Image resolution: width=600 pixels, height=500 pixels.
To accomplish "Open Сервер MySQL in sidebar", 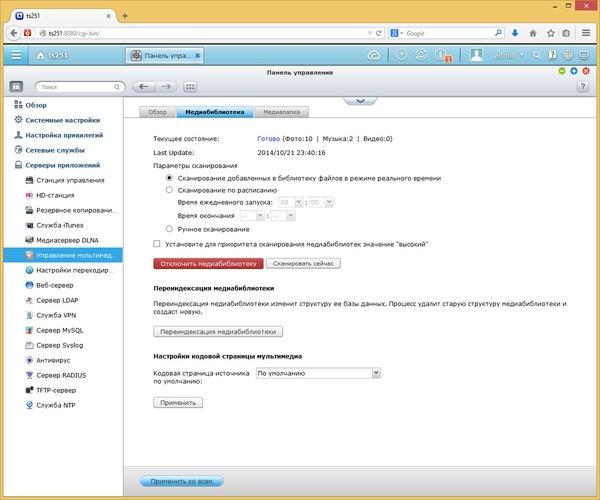I will coord(54,330).
